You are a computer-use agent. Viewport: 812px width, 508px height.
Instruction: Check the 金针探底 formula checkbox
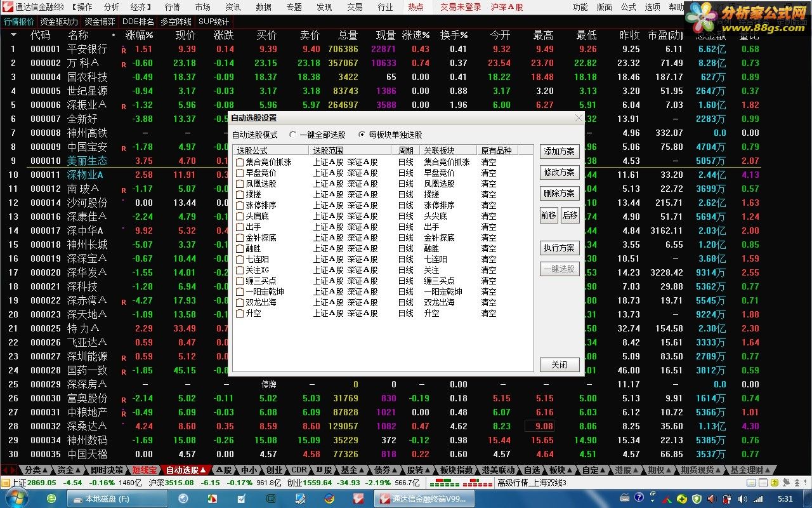click(240, 238)
